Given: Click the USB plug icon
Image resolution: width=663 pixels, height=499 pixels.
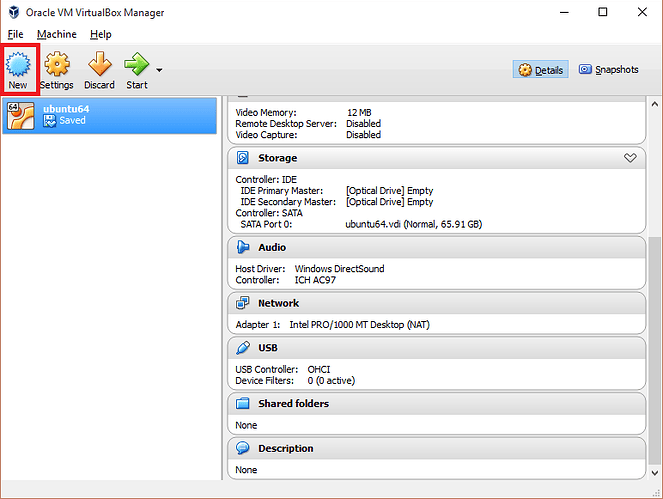Looking at the screenshot, I should [243, 348].
